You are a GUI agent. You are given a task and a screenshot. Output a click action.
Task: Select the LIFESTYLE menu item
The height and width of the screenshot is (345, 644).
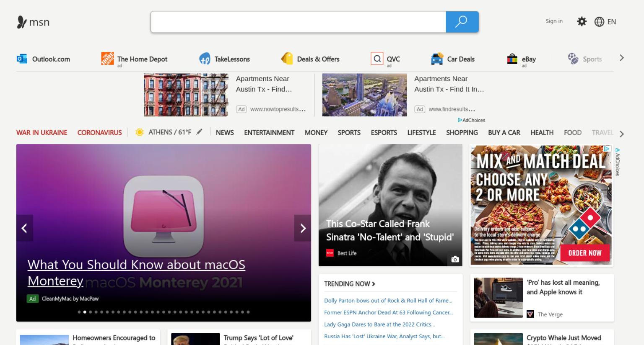pyautogui.click(x=421, y=133)
